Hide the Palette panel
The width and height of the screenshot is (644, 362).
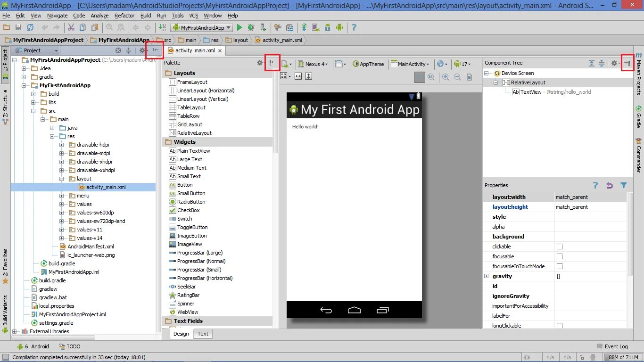coord(272,63)
